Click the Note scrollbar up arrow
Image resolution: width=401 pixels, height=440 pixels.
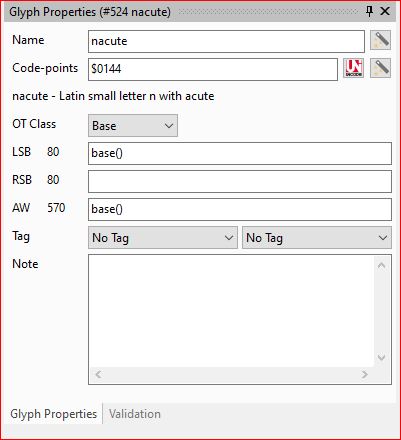[x=382, y=265]
